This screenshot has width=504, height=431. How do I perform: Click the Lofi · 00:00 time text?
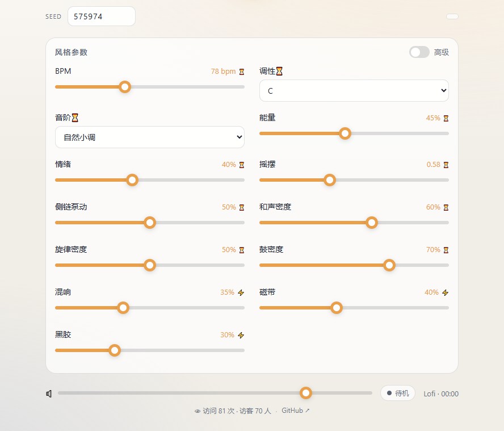441,394
